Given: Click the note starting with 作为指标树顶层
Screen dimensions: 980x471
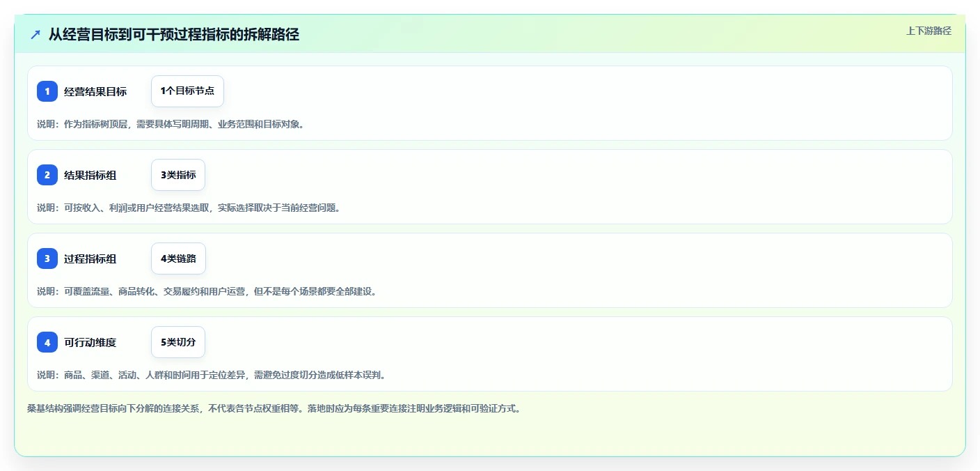Looking at the screenshot, I should tap(171, 124).
